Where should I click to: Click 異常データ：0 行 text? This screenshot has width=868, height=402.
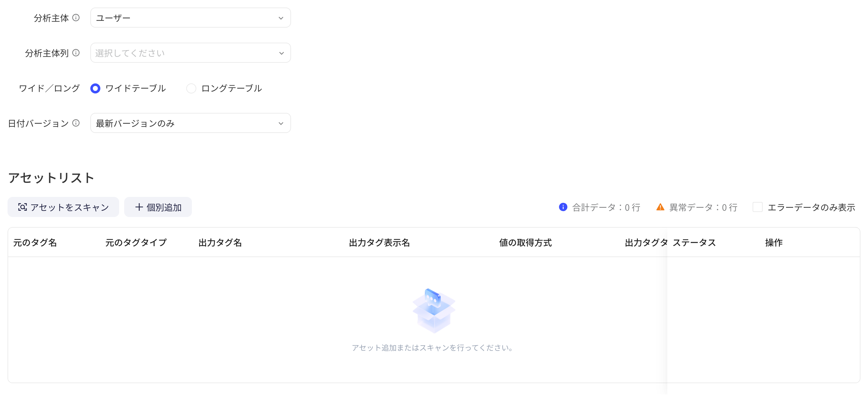click(703, 207)
